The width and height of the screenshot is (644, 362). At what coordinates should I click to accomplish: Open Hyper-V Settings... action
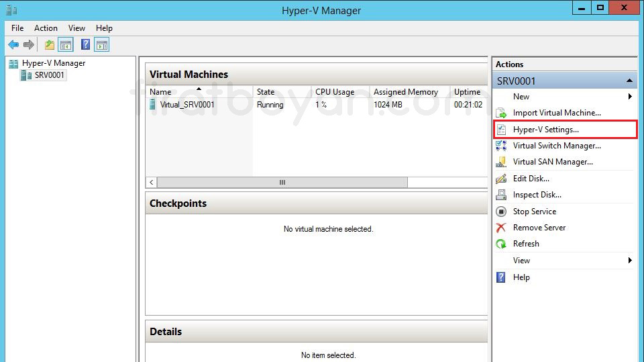(546, 130)
